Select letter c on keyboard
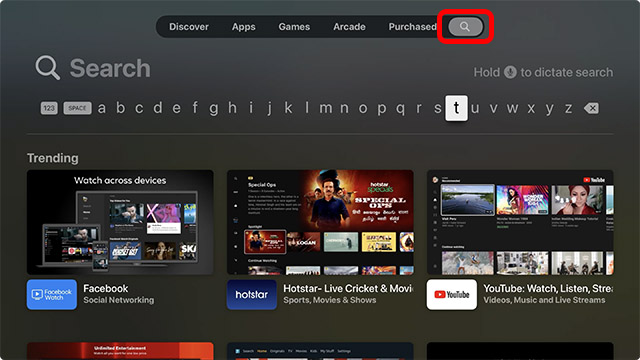 point(139,109)
